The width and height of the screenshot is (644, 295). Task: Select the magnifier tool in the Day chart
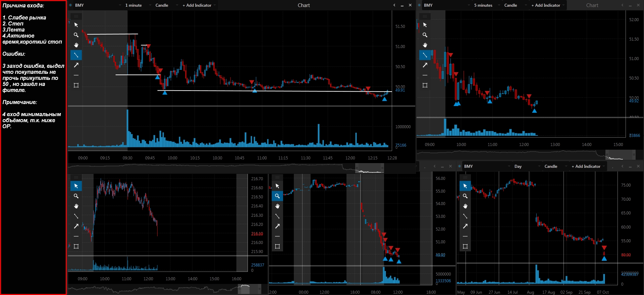click(465, 196)
